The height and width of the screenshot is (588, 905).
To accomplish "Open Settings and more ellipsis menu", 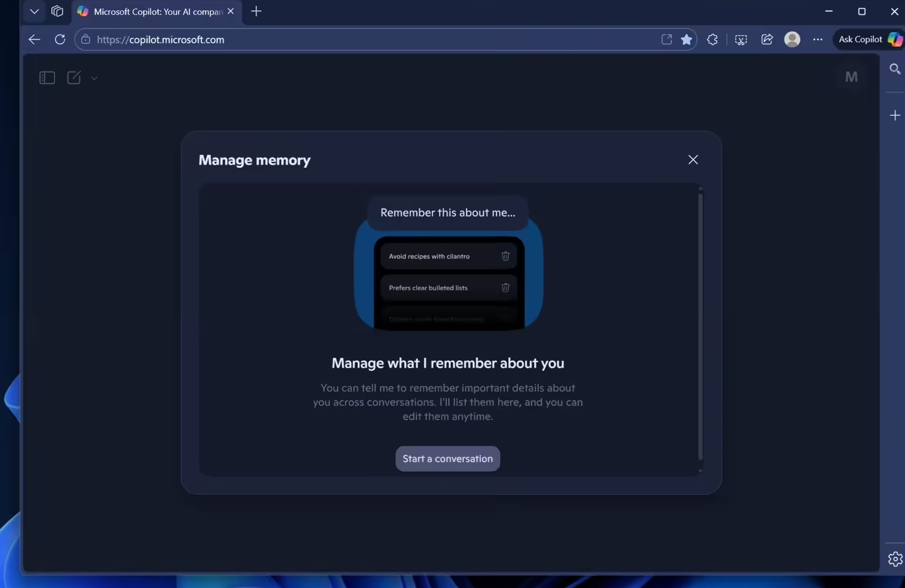I will coord(818,40).
